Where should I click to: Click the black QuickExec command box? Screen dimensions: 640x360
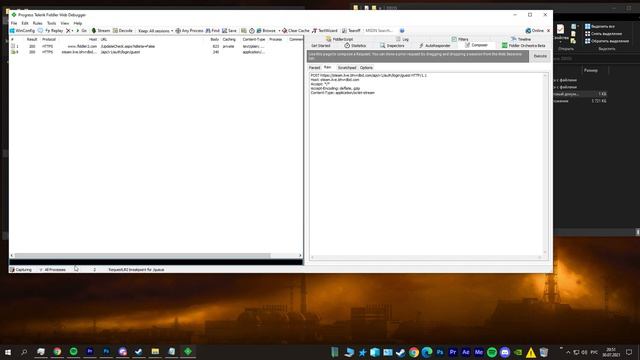tap(156, 262)
